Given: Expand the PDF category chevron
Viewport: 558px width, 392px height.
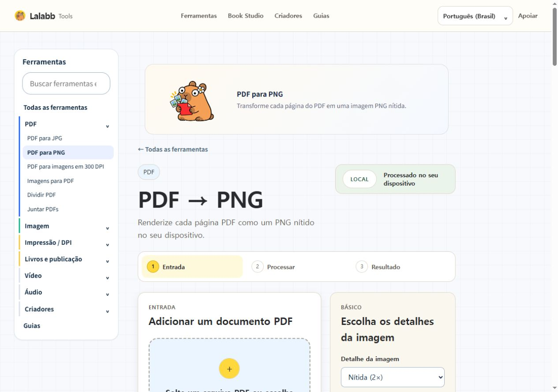Looking at the screenshot, I should tap(107, 126).
